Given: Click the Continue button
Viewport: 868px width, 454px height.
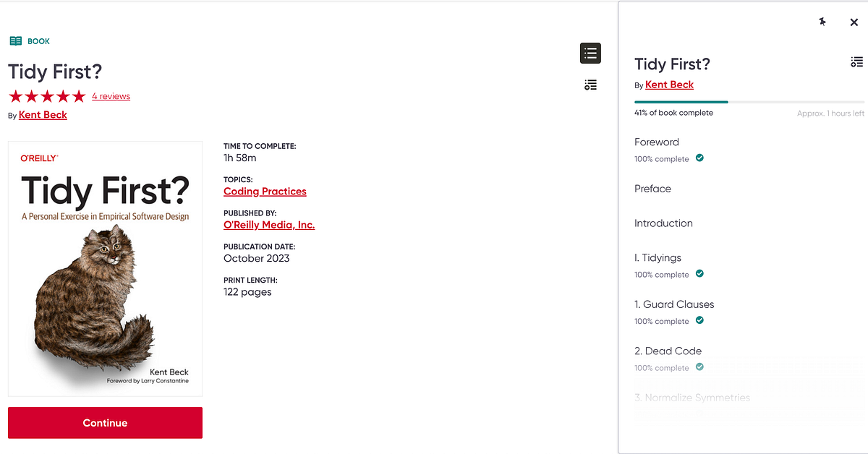Looking at the screenshot, I should (x=105, y=423).
